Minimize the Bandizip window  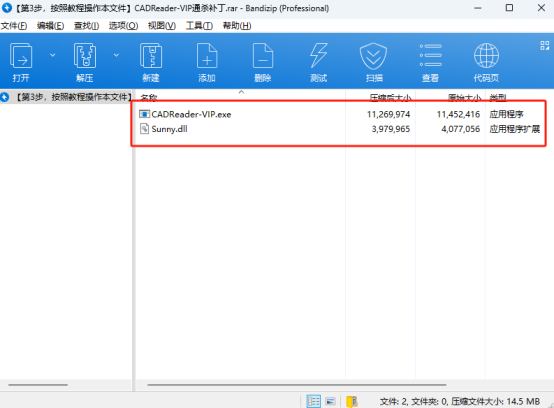click(478, 8)
